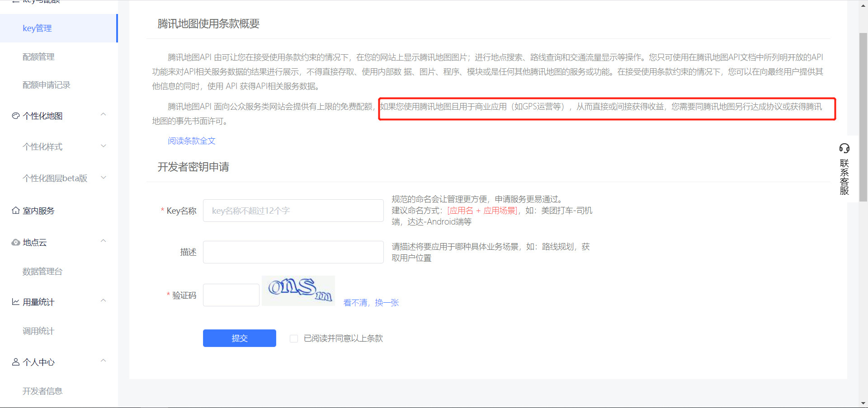Focus the 描述 input field

(x=293, y=252)
